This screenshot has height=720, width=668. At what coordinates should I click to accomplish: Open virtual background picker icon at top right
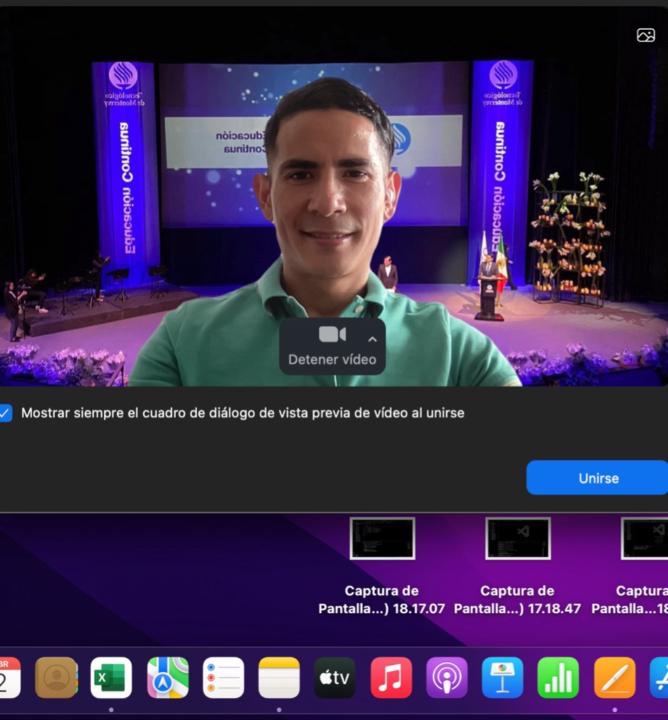coord(645,36)
